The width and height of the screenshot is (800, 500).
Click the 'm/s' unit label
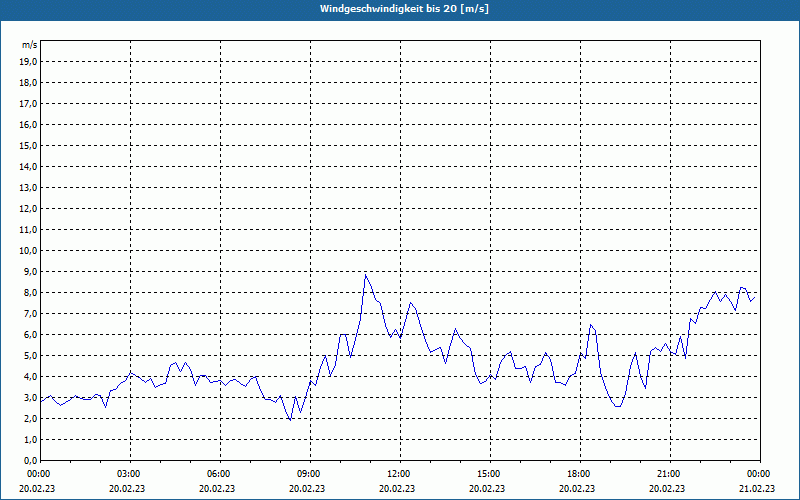click(x=30, y=45)
